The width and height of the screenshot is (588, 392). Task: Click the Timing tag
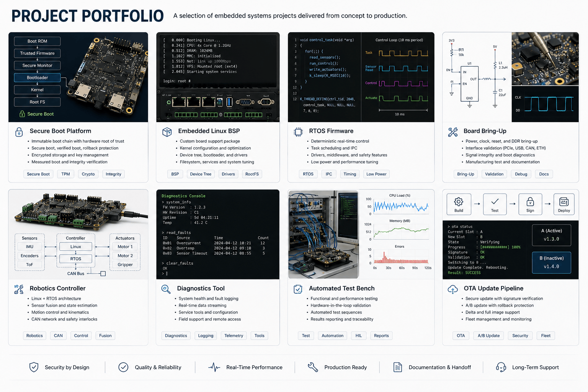point(350,174)
